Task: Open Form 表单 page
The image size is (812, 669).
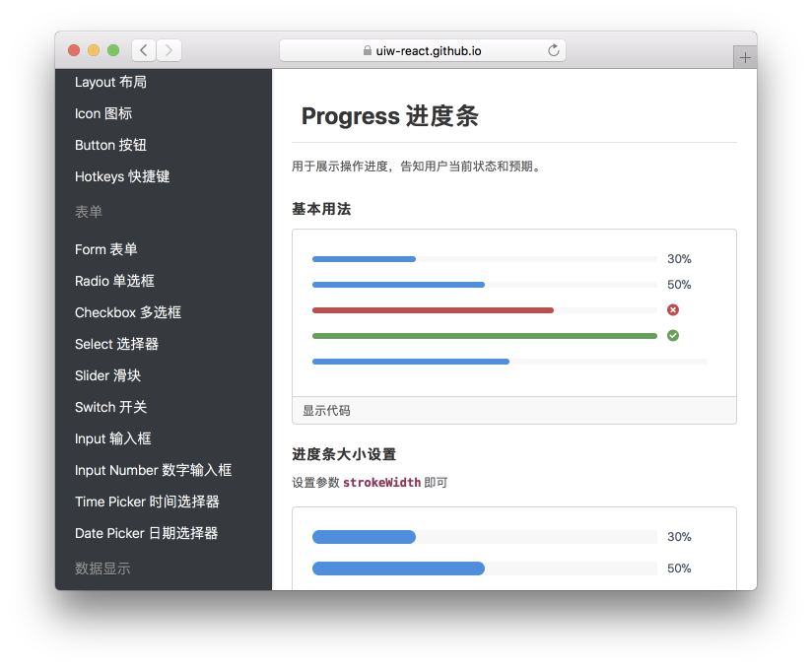Action: coord(106,249)
